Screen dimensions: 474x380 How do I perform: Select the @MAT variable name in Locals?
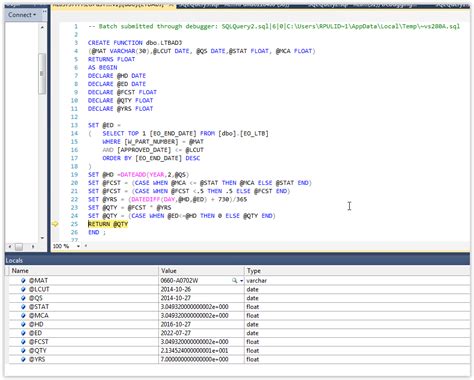38,281
